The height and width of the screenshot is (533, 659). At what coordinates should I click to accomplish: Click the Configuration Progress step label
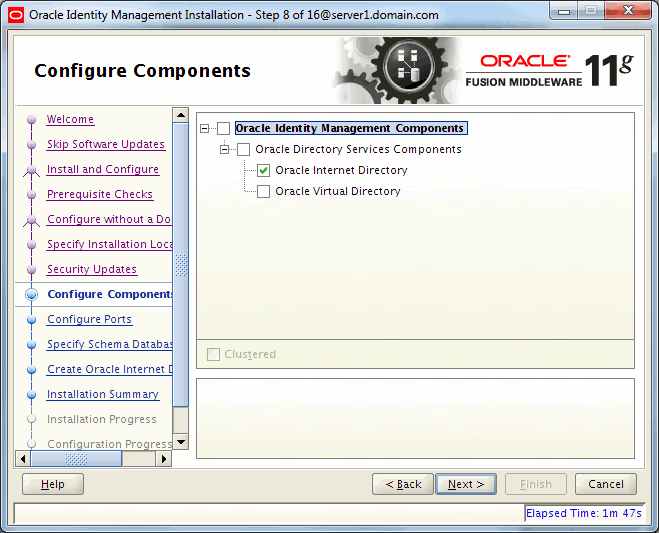109,444
